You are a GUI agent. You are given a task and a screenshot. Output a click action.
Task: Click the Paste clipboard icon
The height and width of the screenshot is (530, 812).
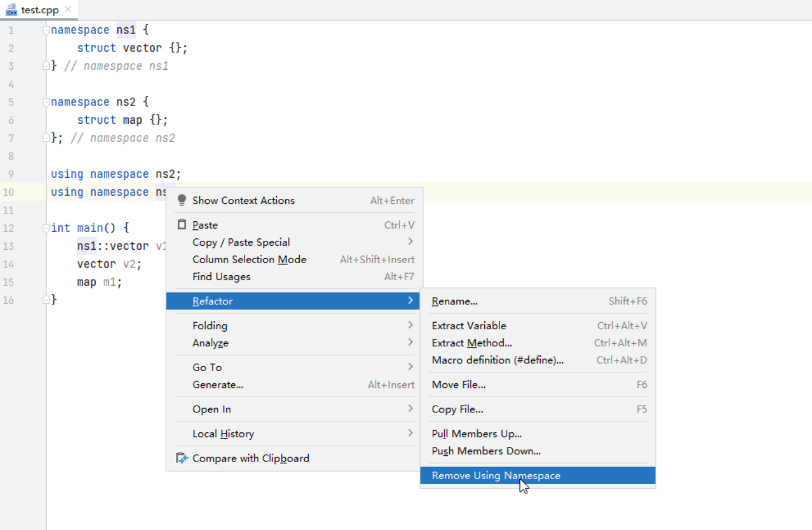pyautogui.click(x=182, y=224)
